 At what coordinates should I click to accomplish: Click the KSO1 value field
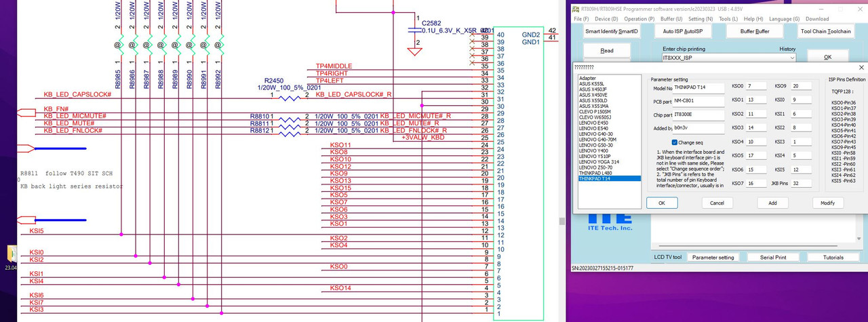point(756,100)
